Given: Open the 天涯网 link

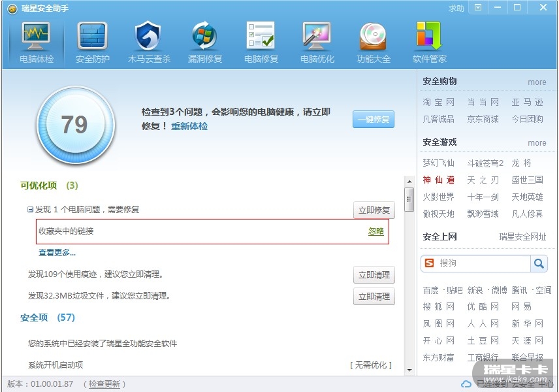Looking at the screenshot, I should (527, 341).
